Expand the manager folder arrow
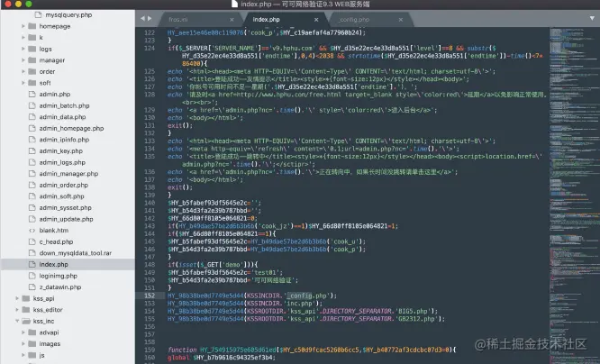The image size is (600, 364). coord(23,60)
